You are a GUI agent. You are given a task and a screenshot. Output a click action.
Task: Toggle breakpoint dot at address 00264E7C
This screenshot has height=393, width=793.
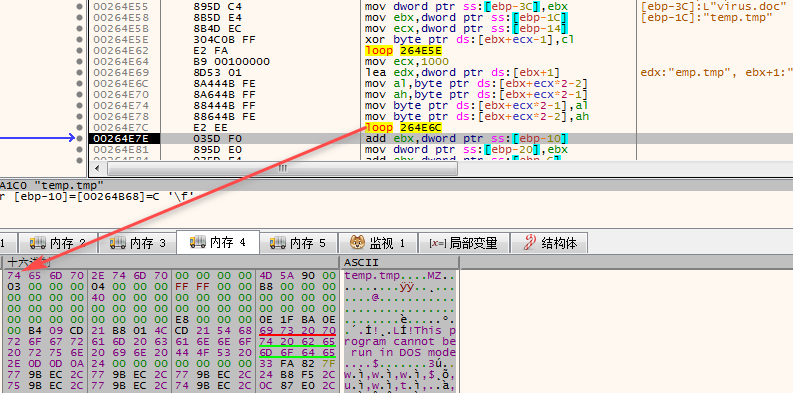(x=79, y=127)
